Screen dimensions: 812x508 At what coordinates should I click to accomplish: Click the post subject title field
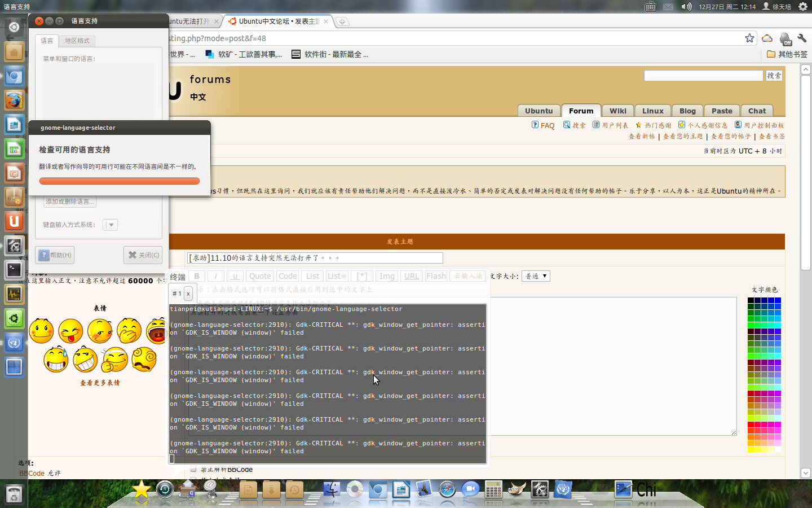[x=315, y=258]
